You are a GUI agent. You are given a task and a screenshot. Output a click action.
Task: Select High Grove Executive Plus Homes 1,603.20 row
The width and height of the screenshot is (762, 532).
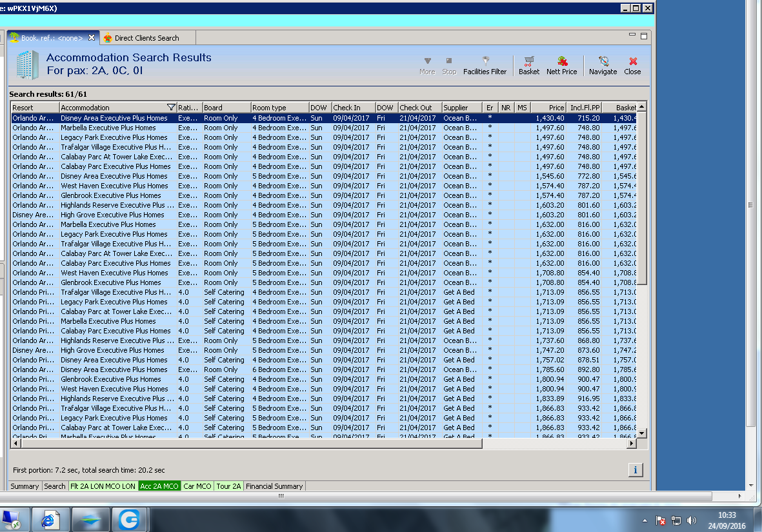point(324,215)
